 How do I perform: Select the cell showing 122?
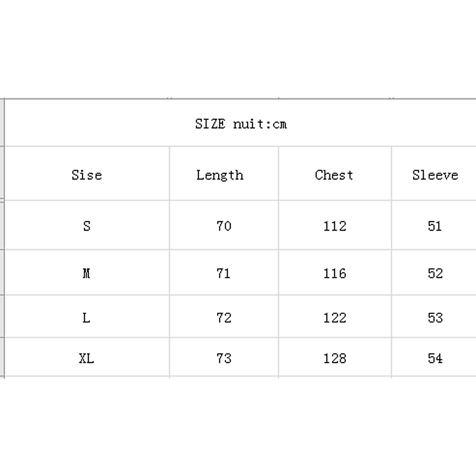pyautogui.click(x=335, y=318)
